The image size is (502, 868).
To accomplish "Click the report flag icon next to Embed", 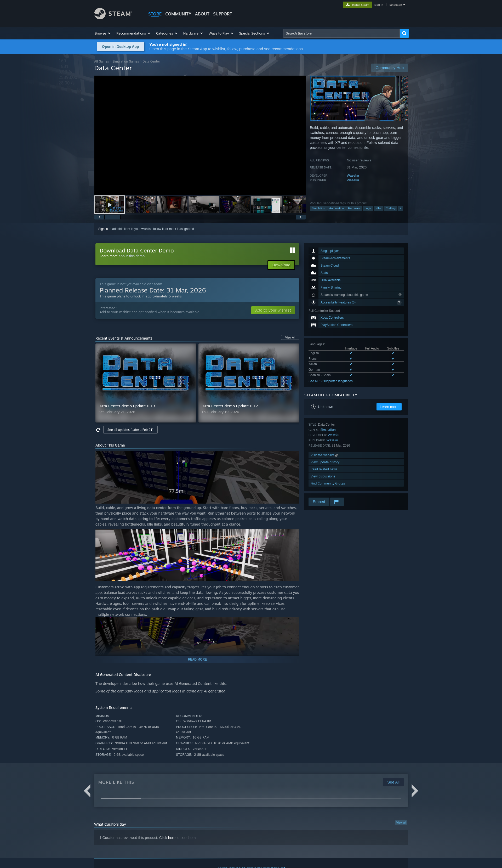I will coord(336,502).
